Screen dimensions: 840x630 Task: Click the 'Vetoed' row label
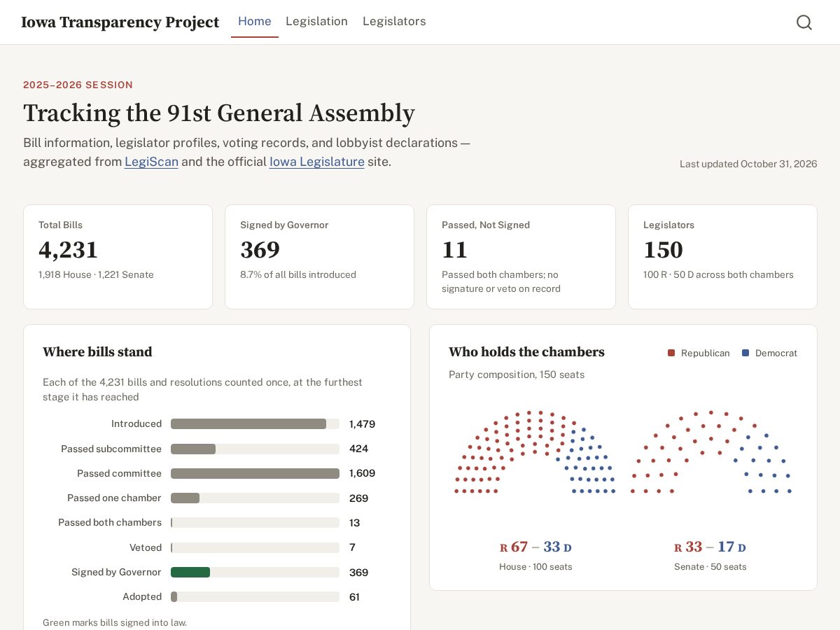tap(146, 547)
